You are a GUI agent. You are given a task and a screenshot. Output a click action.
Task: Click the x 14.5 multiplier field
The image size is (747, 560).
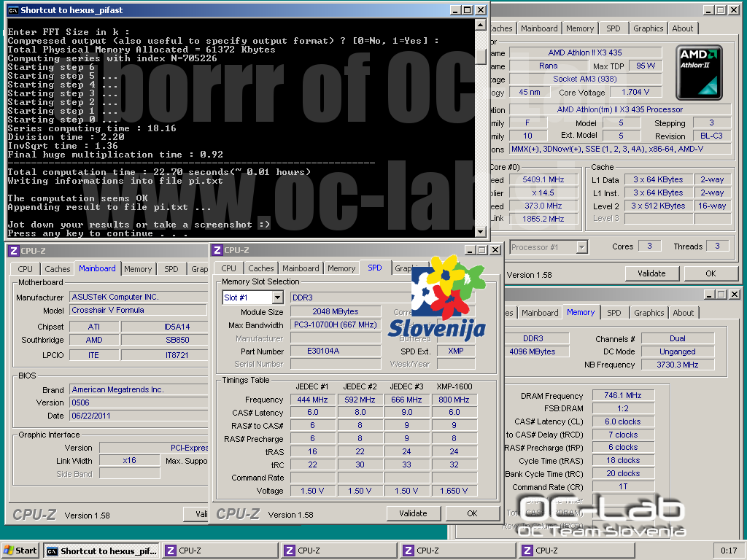(x=543, y=192)
